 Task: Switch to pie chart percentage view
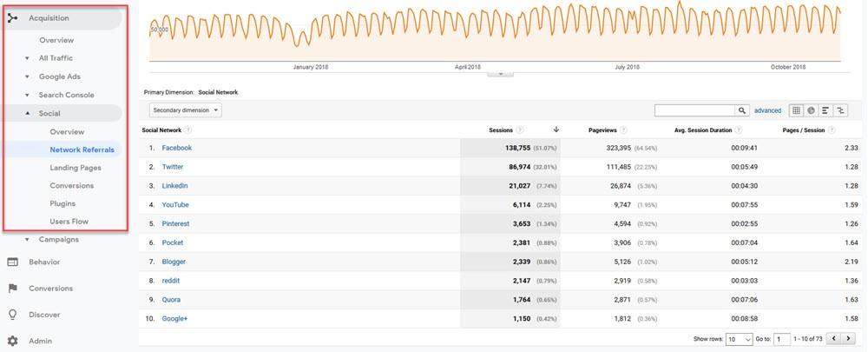812,110
